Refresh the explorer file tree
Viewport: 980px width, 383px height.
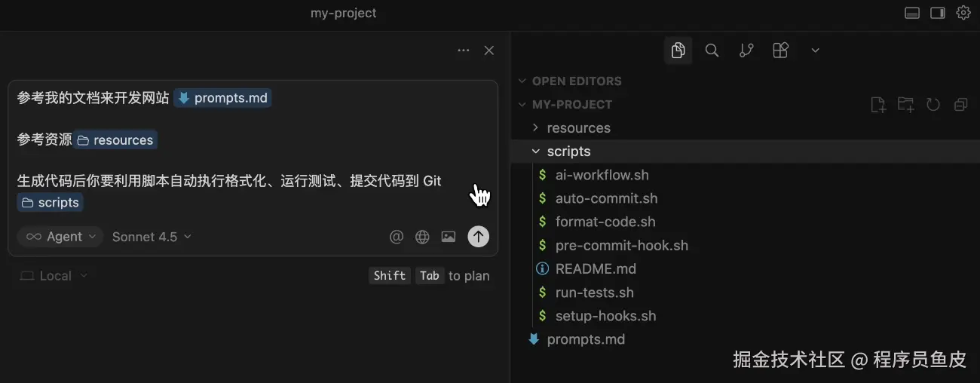pos(933,105)
